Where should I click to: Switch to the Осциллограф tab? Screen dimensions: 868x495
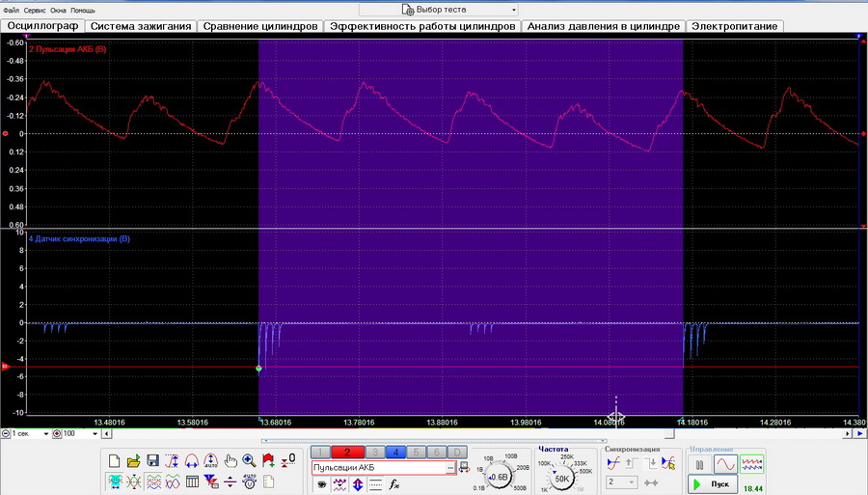point(42,25)
